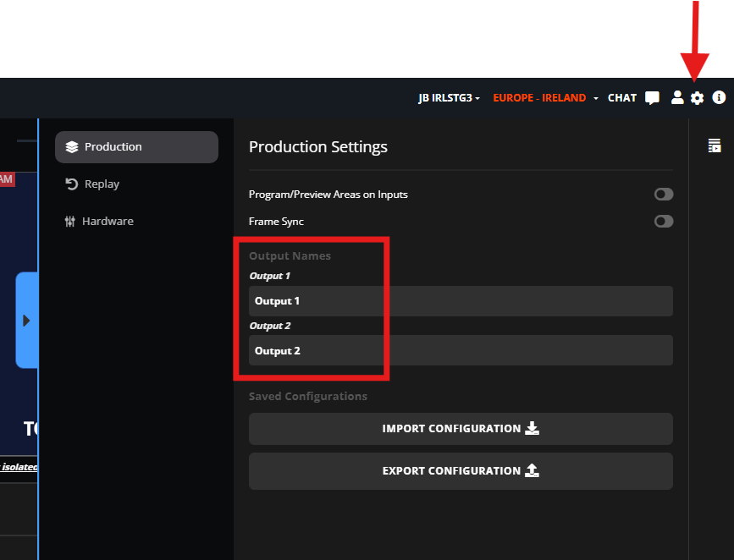Open the settings gear icon
Screen dimensions: 734x560
pos(697,98)
